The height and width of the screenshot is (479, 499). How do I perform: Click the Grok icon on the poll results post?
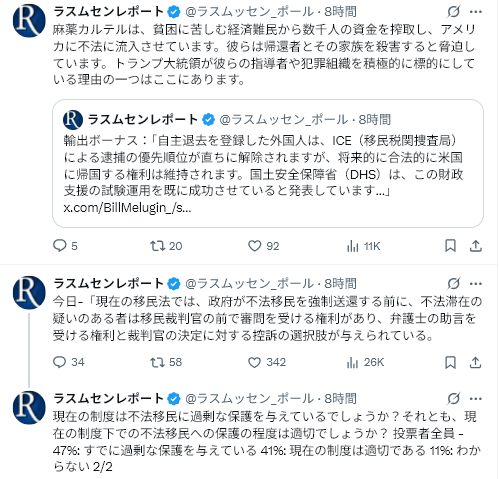click(x=454, y=398)
